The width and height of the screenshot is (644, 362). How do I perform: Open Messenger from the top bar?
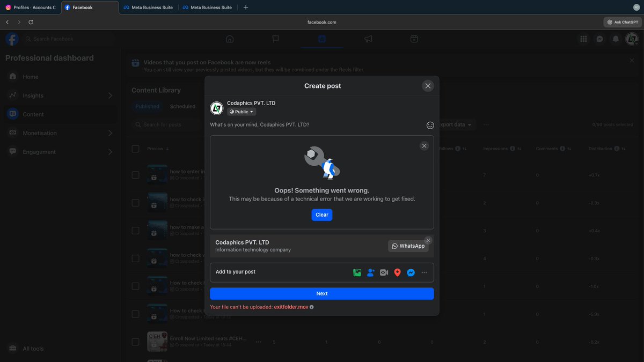599,39
